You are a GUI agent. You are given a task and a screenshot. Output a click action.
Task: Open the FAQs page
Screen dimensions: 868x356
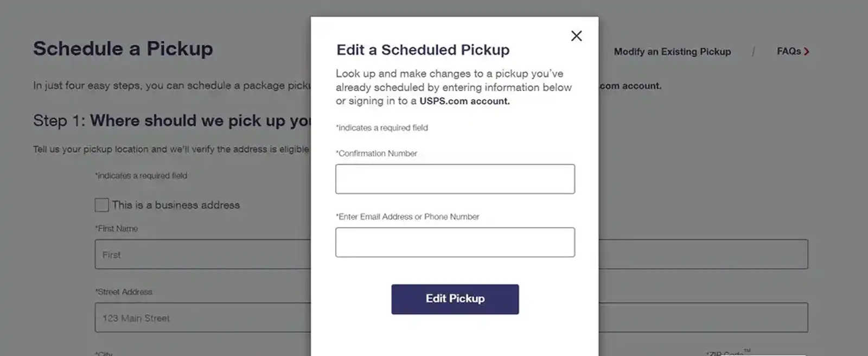pyautogui.click(x=789, y=51)
